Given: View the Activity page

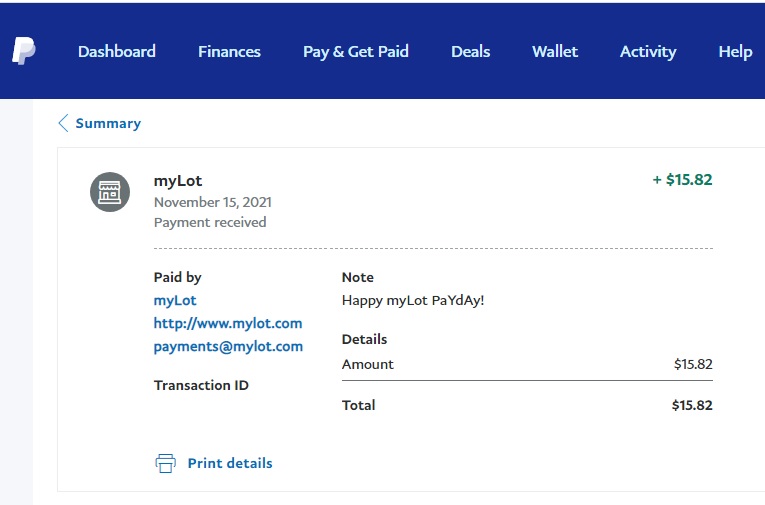Looking at the screenshot, I should click(648, 52).
